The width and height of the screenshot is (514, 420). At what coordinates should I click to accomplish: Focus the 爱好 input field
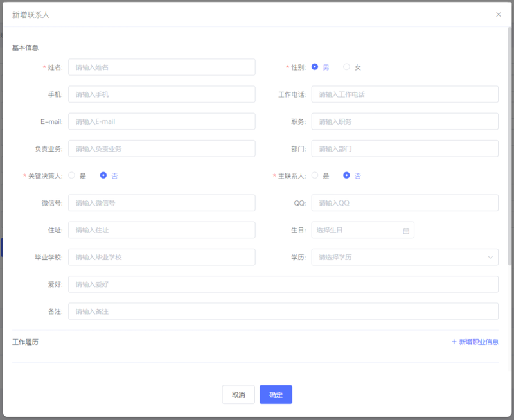[x=283, y=284]
